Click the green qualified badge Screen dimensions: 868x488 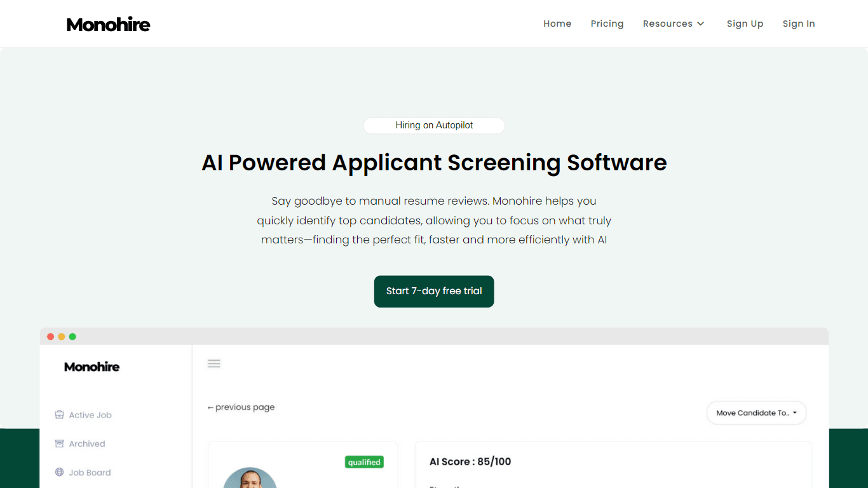pyautogui.click(x=364, y=462)
